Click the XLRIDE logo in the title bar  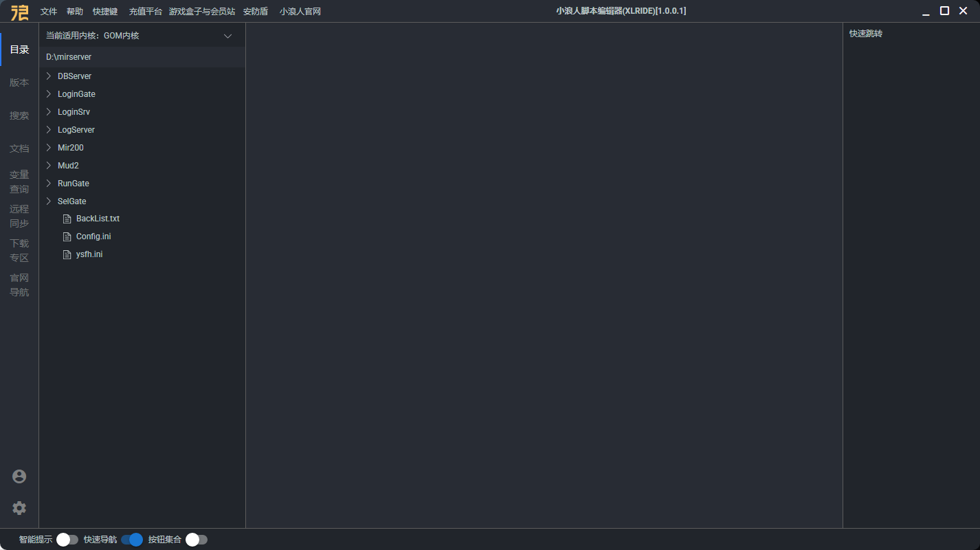pyautogui.click(x=19, y=11)
